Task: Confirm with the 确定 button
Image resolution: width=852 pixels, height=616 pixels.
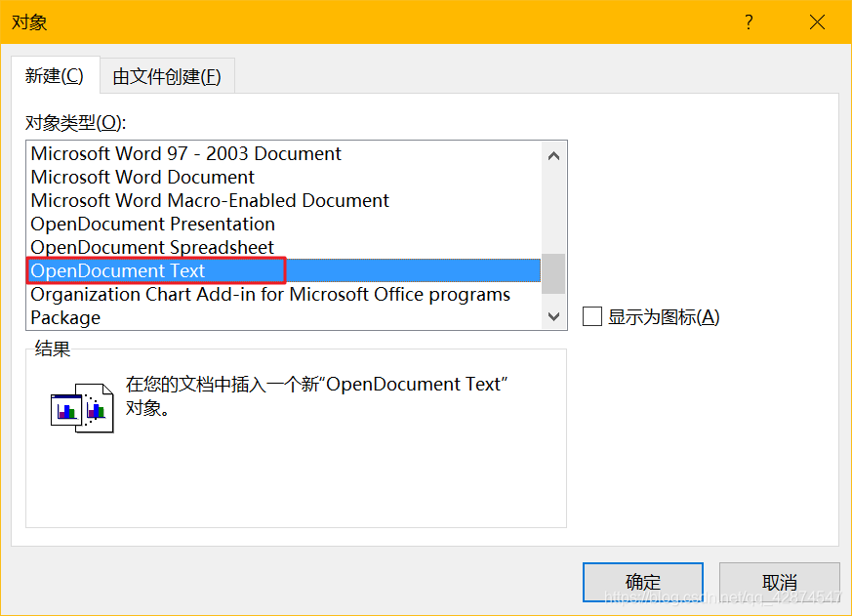Action: [643, 582]
